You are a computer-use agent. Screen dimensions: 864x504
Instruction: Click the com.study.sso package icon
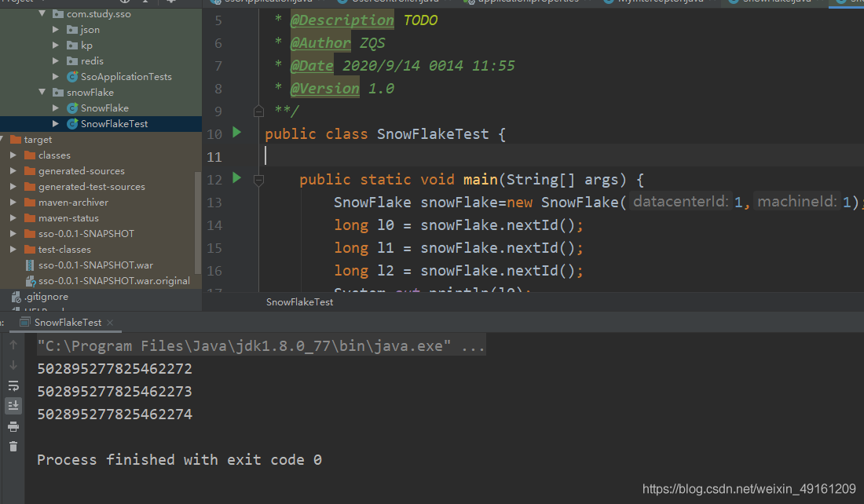[58, 14]
